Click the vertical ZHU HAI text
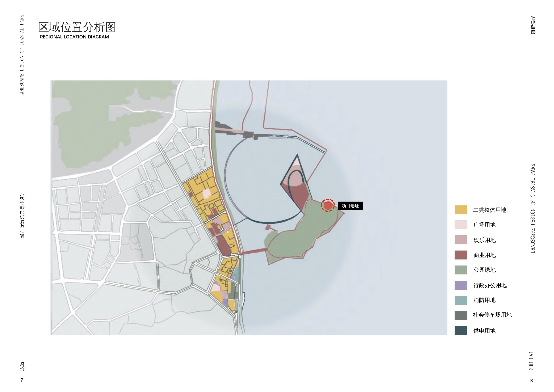Viewport: 554px width, 392px height. (x=532, y=361)
